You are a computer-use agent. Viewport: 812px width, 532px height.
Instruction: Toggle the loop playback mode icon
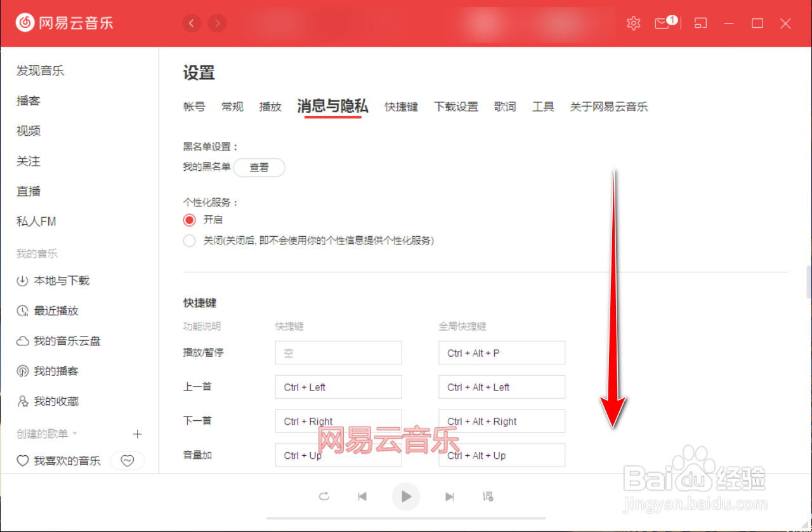click(x=324, y=496)
